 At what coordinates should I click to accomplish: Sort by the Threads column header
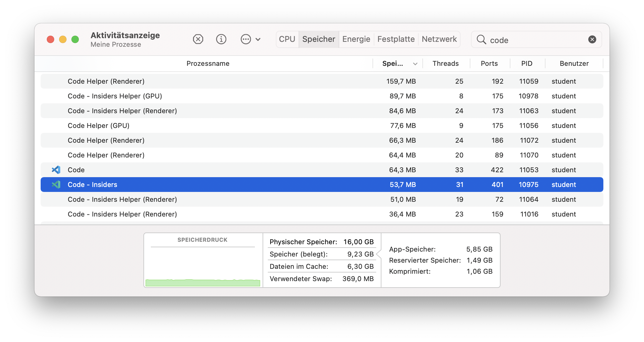coord(445,64)
